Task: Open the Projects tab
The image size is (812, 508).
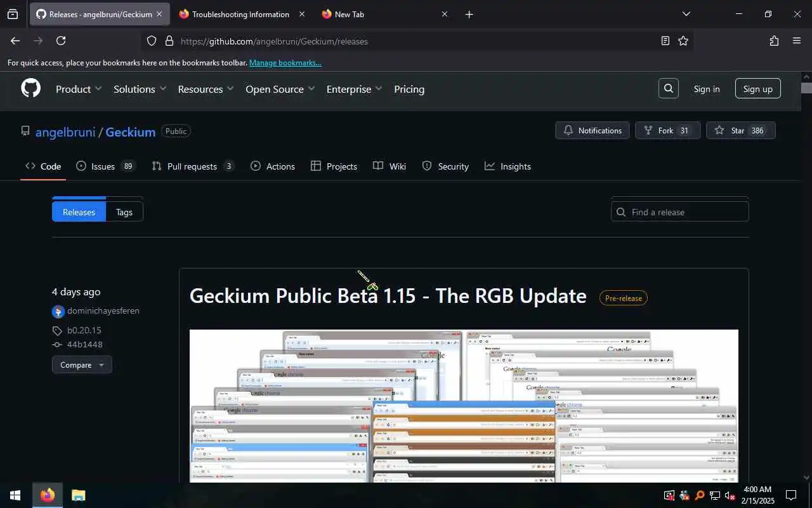Action: click(334, 166)
